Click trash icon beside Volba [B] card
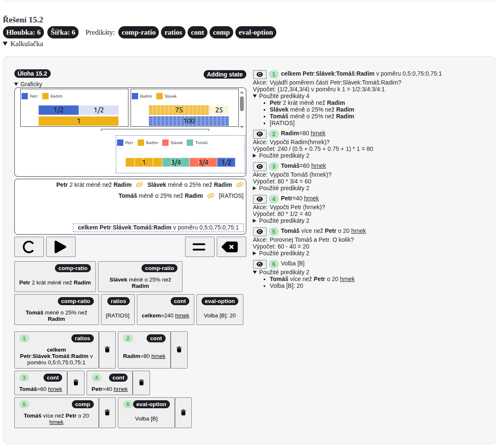This screenshot has width=496, height=448. pos(183,412)
